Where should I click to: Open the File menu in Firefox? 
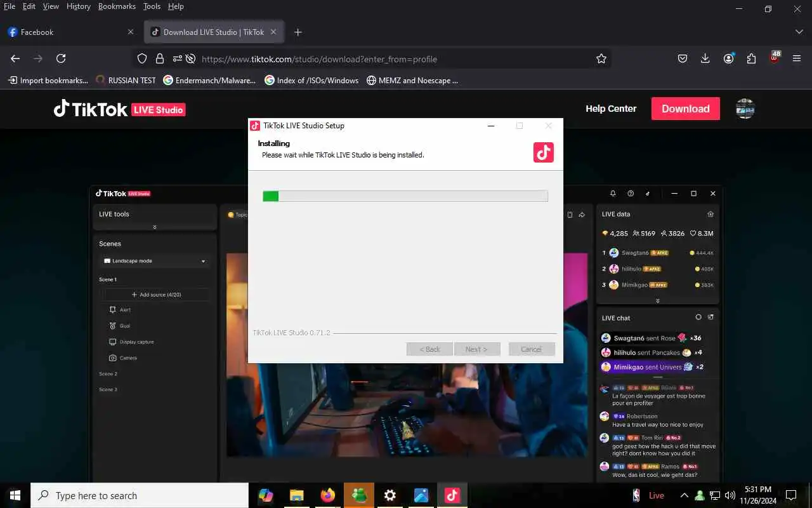coord(10,6)
